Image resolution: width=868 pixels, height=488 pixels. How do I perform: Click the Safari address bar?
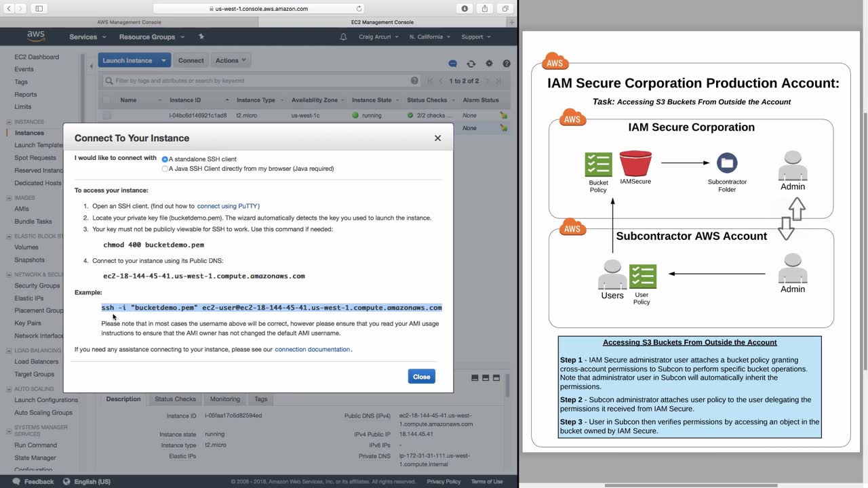coord(259,9)
